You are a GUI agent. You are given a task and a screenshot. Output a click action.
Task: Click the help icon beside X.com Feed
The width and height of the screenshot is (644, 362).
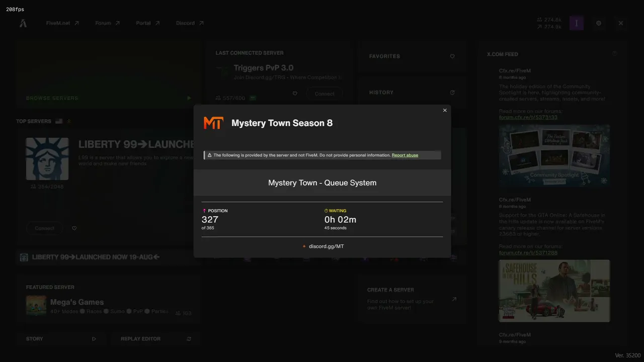coord(615,54)
